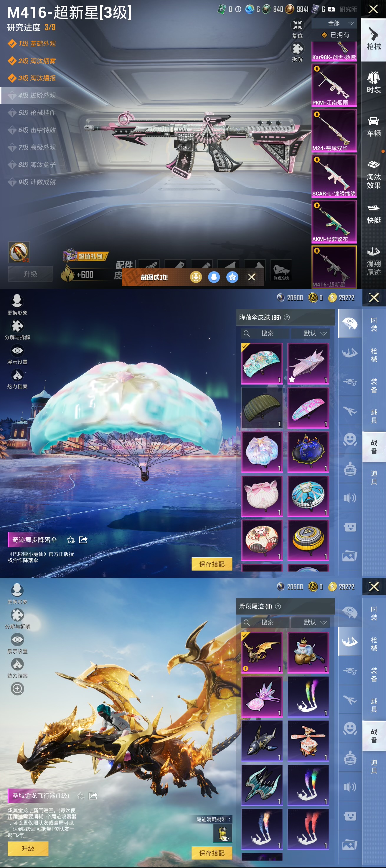Favorite 奇迹舞步降落伞 with the star
Screen dimensions: 386x868
71,540
